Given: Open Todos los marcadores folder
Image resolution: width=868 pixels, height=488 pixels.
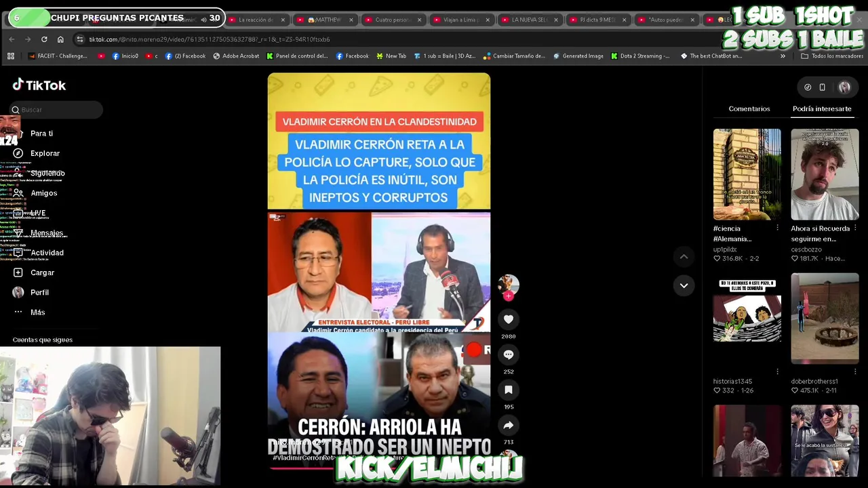Looking at the screenshot, I should click(x=831, y=56).
